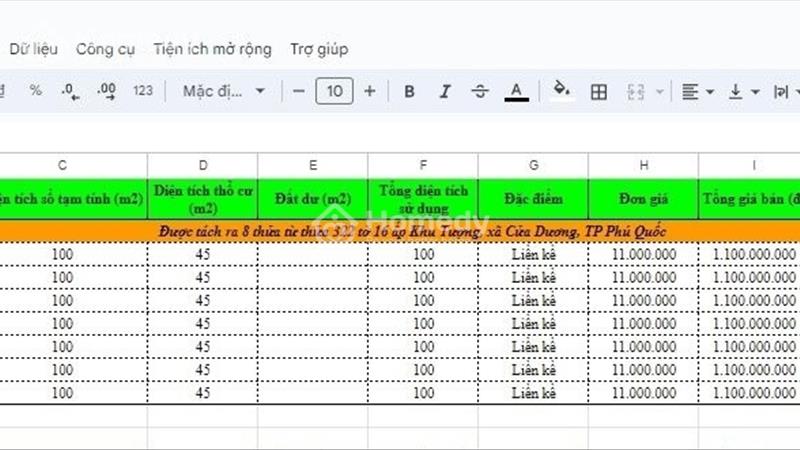Image resolution: width=800 pixels, height=450 pixels.
Task: Select column E header
Action: (313, 165)
